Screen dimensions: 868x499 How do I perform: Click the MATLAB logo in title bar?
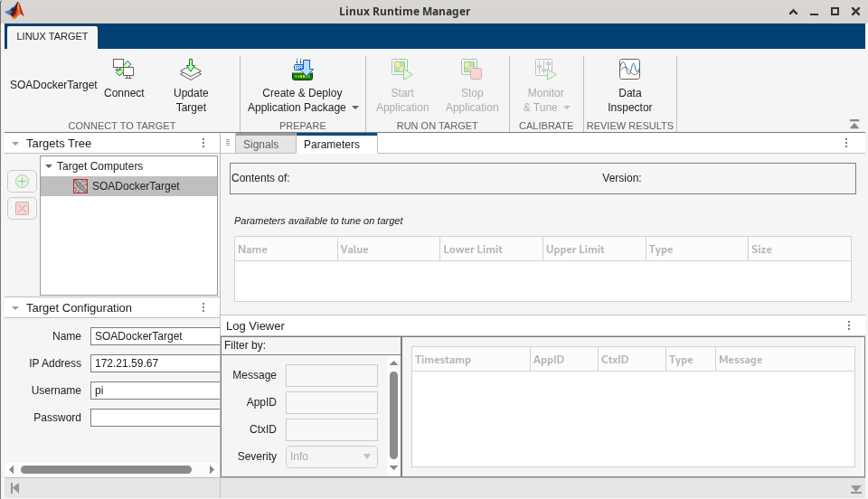[x=14, y=11]
